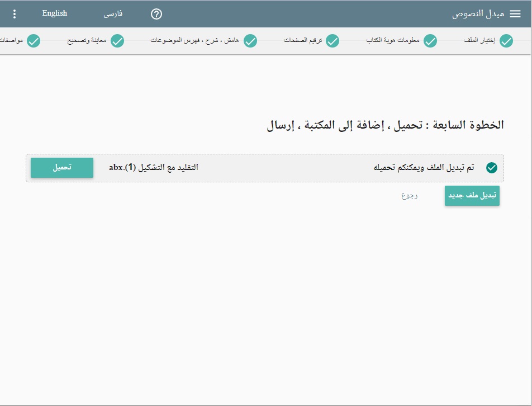This screenshot has width=532, height=406.
Task: Click the تم تبديل الملف status message
Action: point(424,168)
